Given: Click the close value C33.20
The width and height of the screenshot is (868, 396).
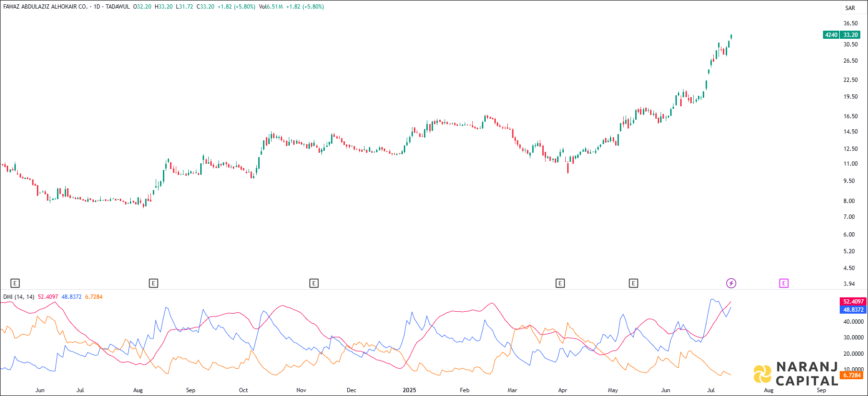Looking at the screenshot, I should pyautogui.click(x=206, y=7).
